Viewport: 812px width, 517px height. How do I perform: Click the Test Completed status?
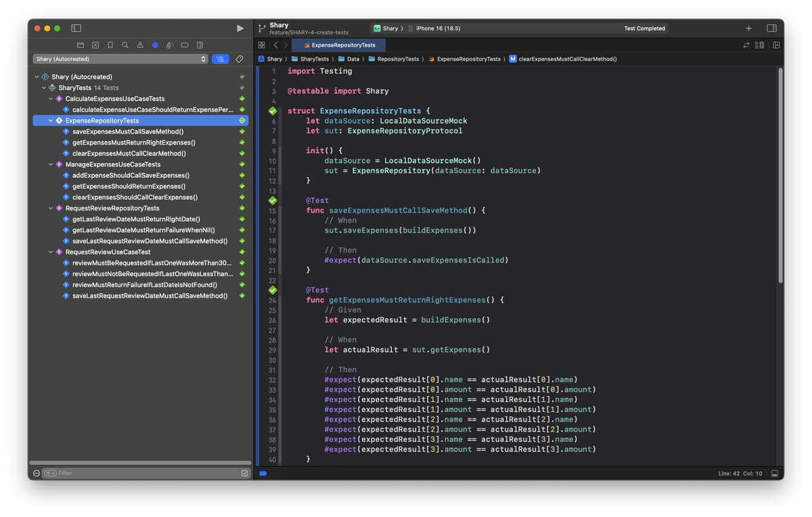644,28
